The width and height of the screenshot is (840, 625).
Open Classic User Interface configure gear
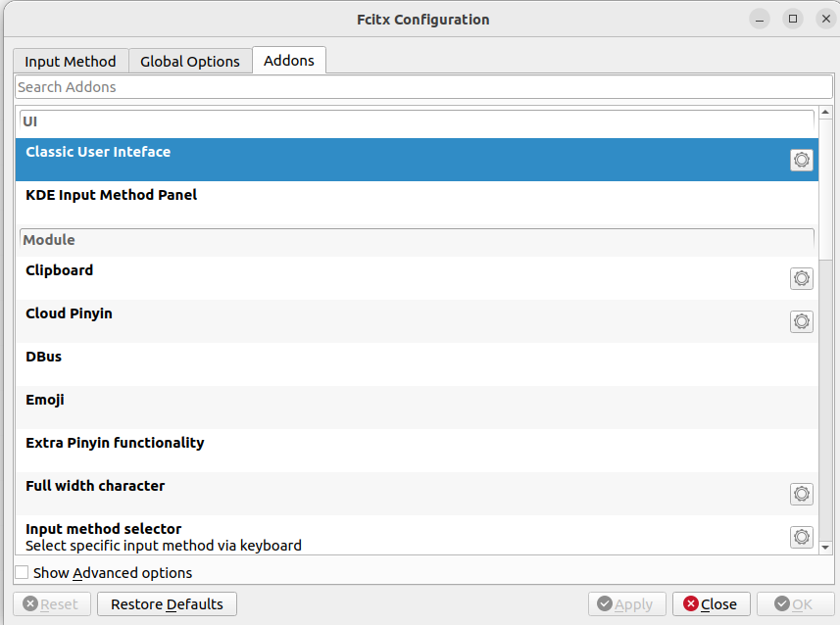click(x=801, y=161)
